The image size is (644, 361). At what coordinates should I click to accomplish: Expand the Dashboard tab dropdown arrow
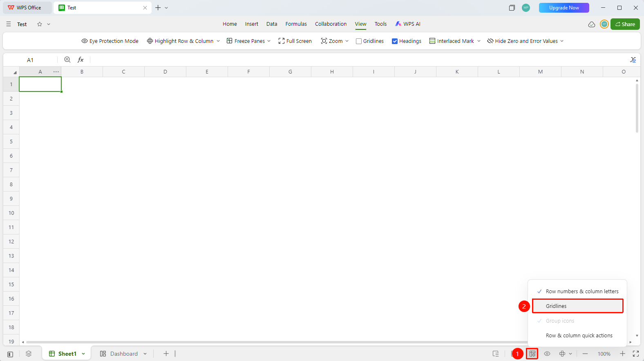pos(145,354)
